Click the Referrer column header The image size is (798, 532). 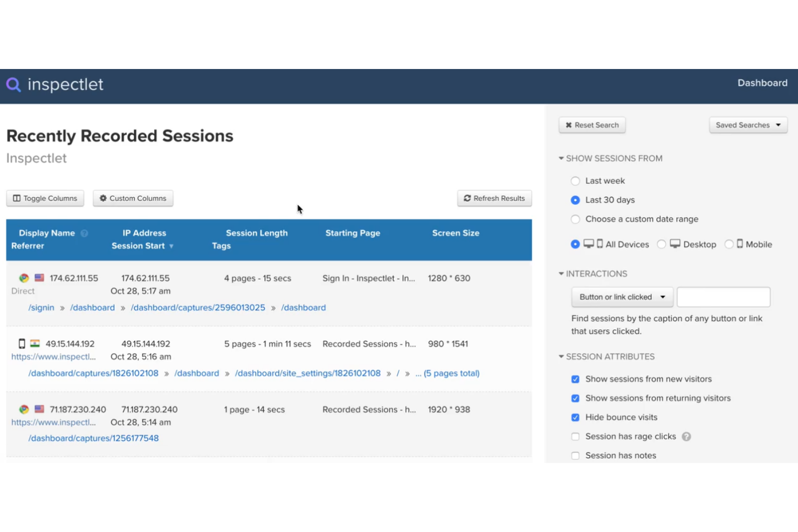coord(27,246)
